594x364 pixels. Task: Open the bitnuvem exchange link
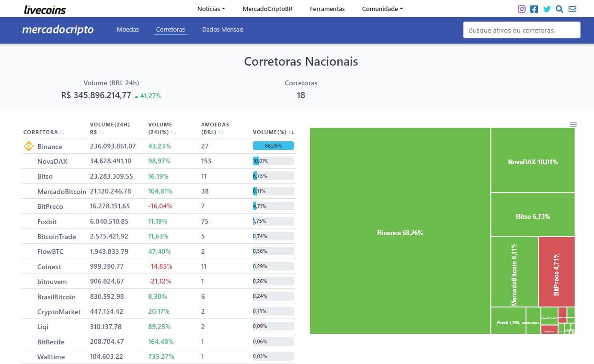pyautogui.click(x=52, y=282)
